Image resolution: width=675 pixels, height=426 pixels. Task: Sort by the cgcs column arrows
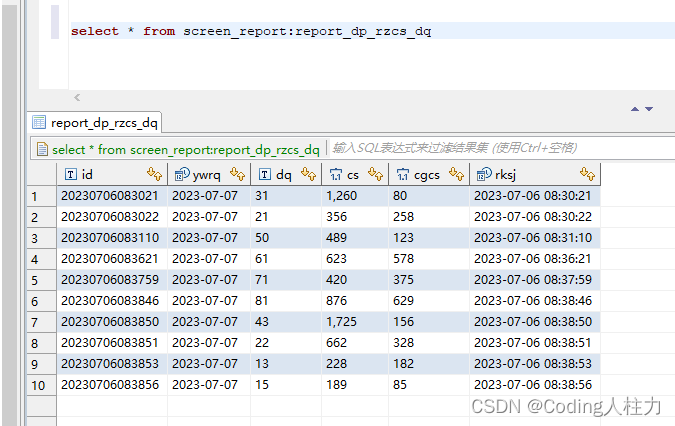pos(456,174)
